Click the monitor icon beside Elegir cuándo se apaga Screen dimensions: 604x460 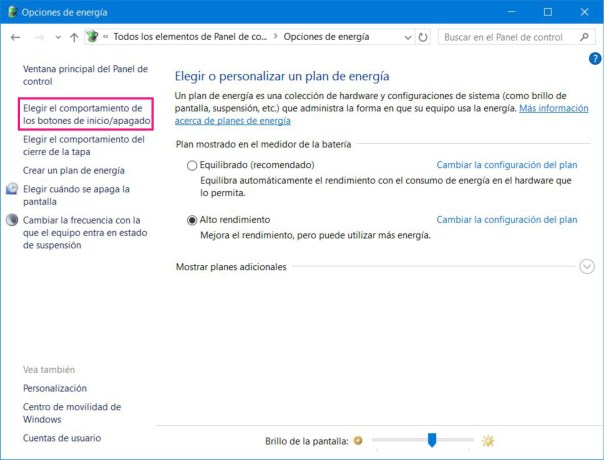click(12, 189)
